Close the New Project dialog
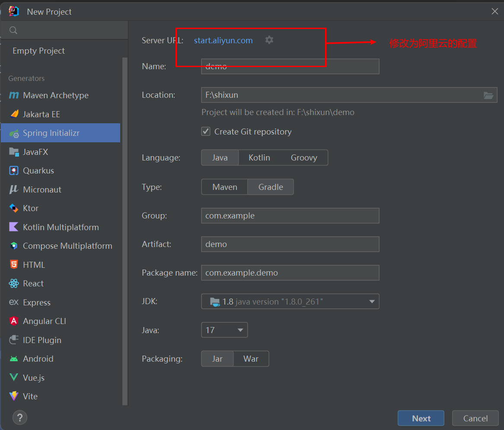504x430 pixels. click(494, 12)
